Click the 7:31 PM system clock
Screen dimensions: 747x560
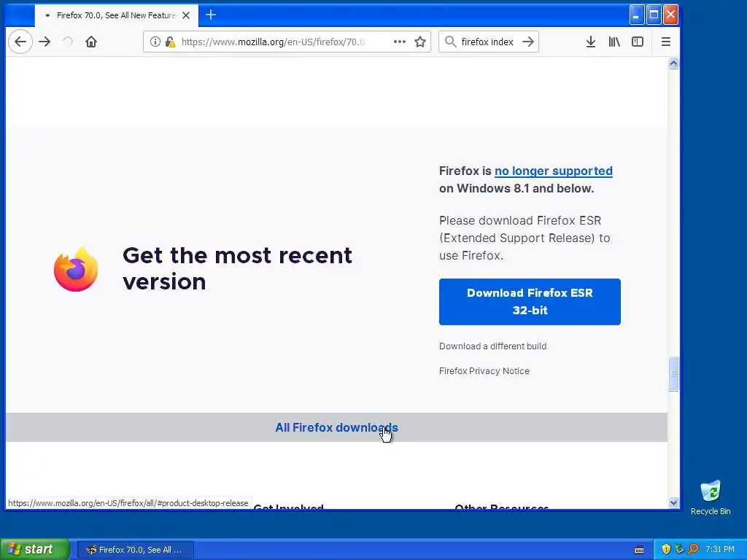(720, 549)
